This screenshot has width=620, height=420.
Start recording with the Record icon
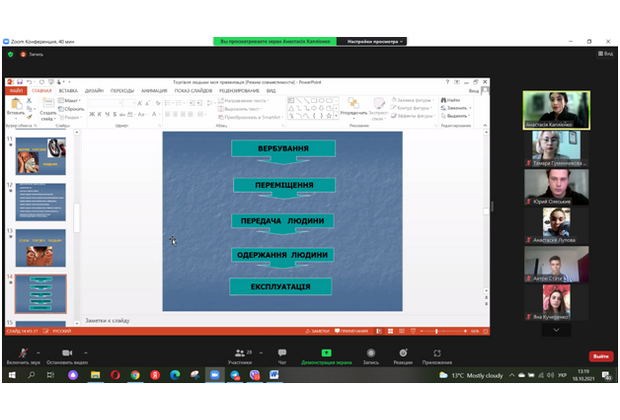371,353
